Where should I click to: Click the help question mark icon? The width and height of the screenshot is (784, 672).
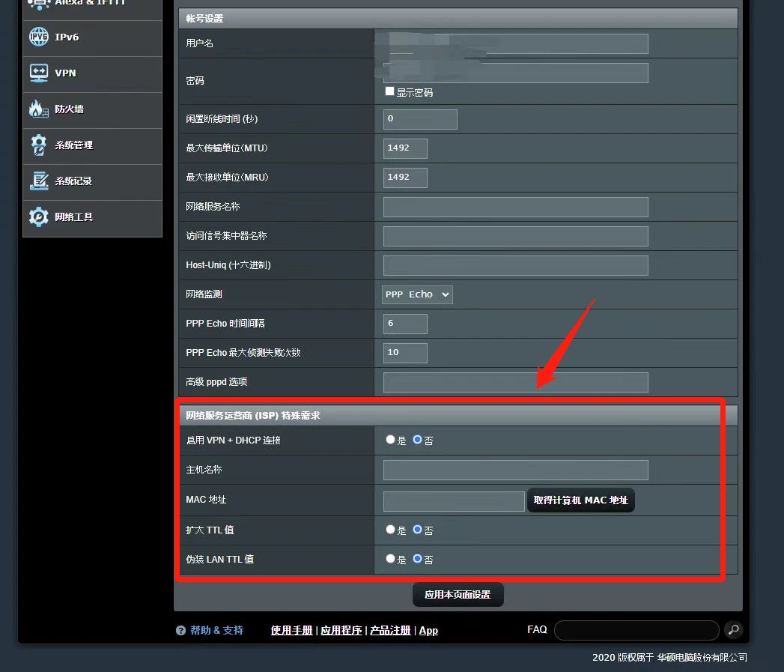(181, 631)
